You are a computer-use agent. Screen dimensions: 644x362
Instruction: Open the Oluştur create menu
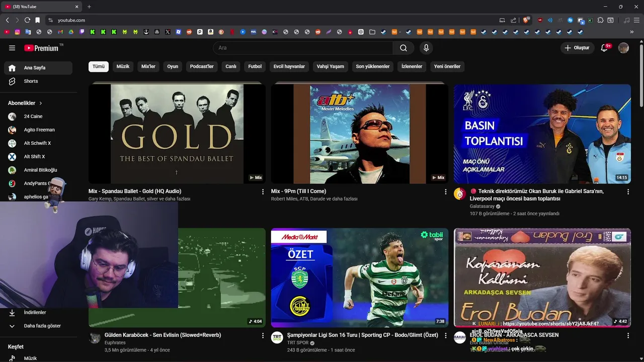pos(577,48)
